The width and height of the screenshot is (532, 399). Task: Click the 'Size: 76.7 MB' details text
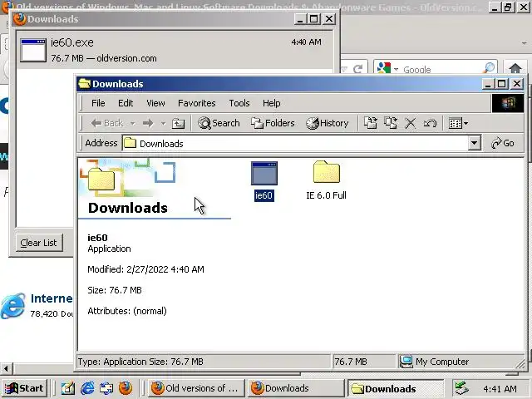(x=115, y=290)
